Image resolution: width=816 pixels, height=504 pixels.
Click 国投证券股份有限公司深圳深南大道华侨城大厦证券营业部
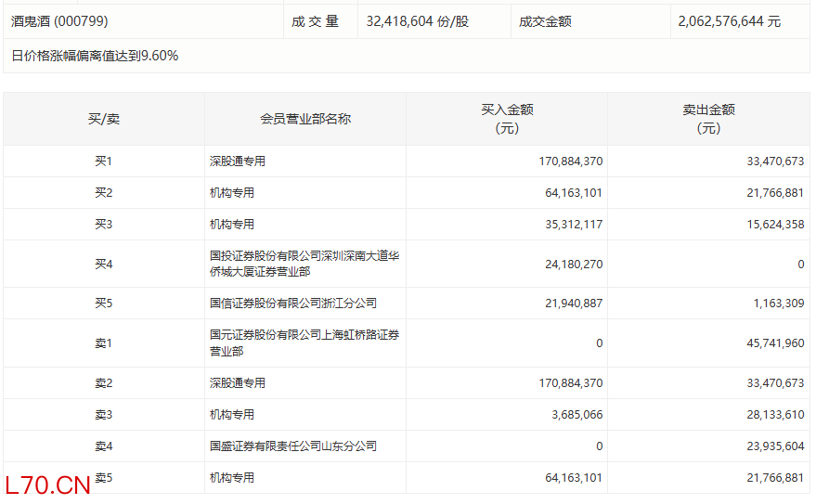click(304, 264)
